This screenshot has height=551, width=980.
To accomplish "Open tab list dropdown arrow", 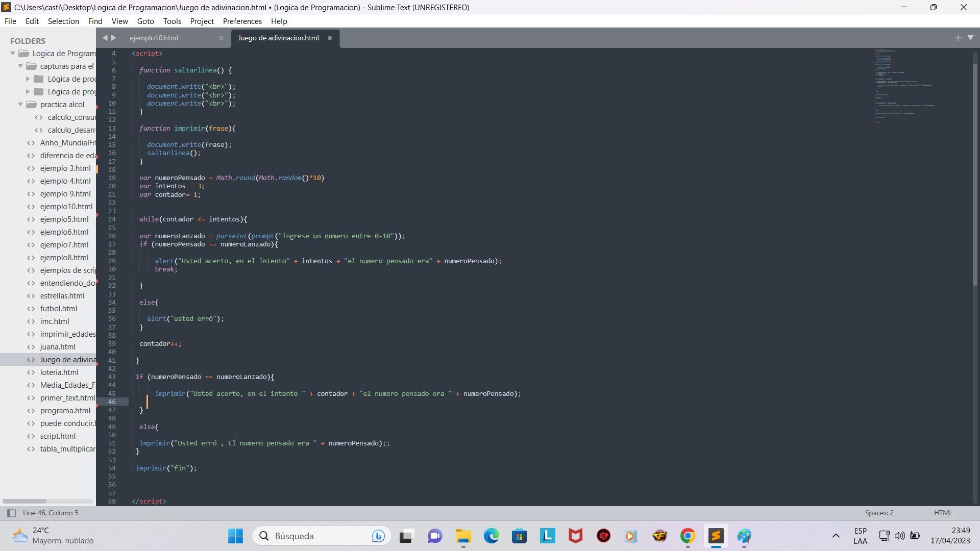I will tap(970, 38).
